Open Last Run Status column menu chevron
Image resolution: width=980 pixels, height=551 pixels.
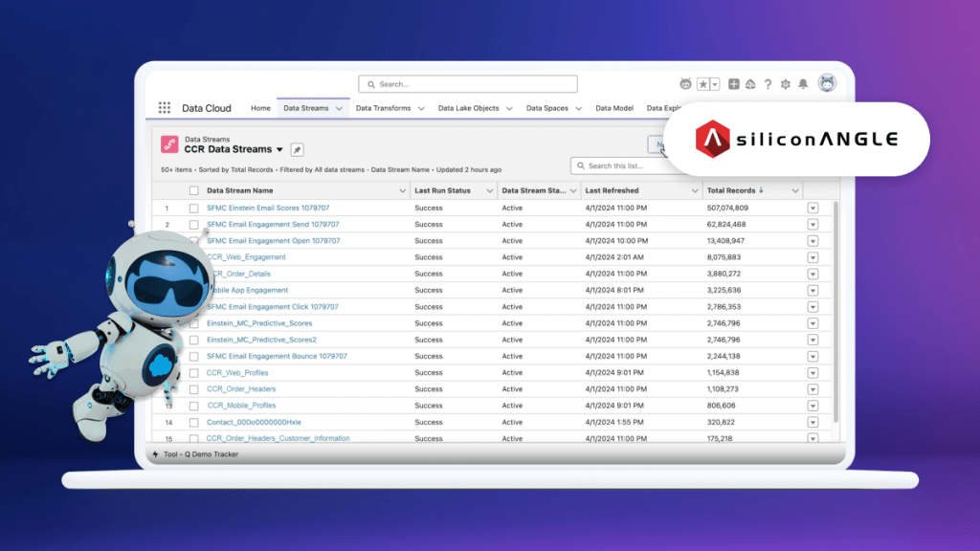489,190
